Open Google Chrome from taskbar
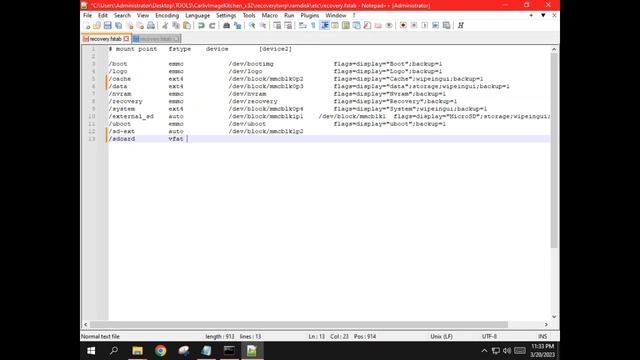The image size is (640, 360). [160, 351]
